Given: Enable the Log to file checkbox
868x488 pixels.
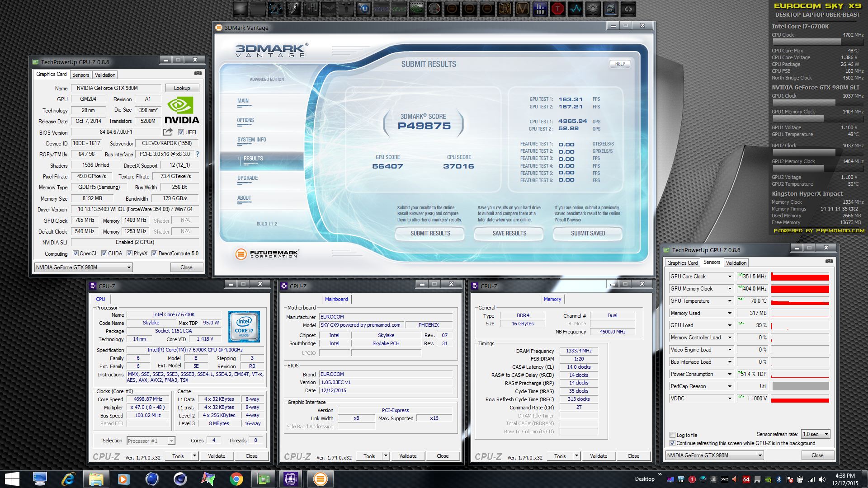Looking at the screenshot, I should (x=672, y=435).
